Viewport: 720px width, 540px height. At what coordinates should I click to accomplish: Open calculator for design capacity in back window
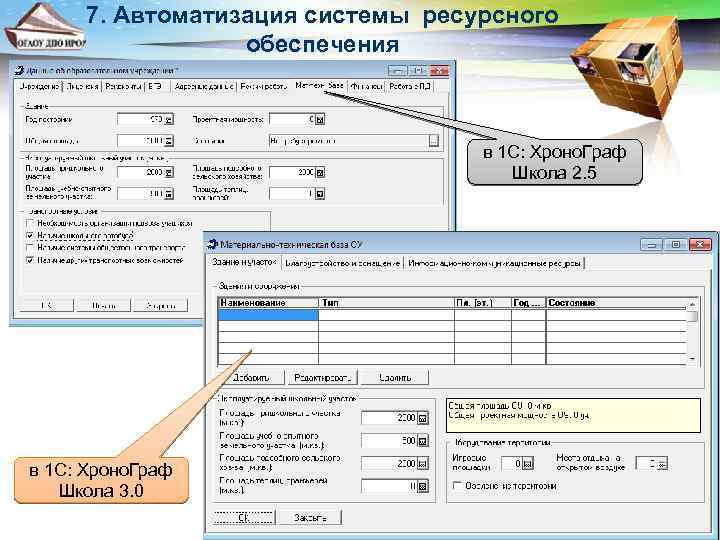320,119
